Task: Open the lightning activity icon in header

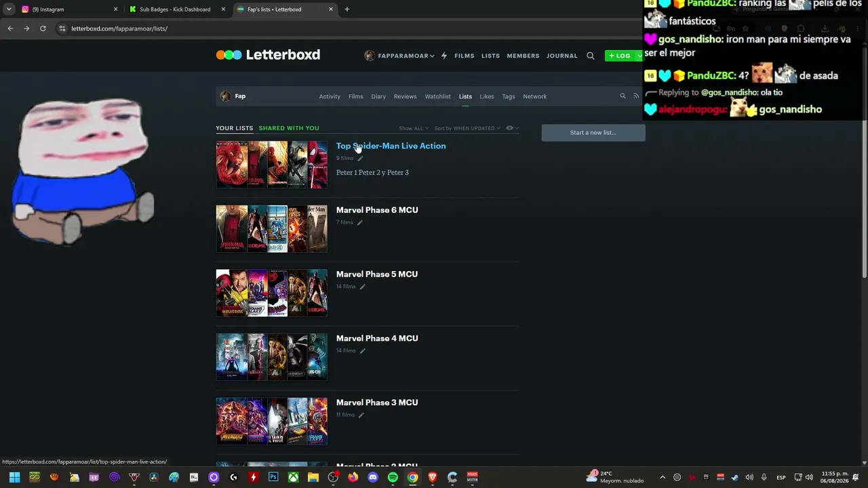Action: tap(444, 56)
